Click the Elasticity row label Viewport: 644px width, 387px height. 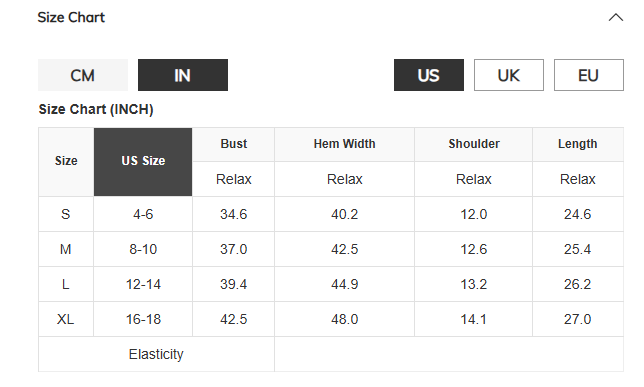[156, 354]
